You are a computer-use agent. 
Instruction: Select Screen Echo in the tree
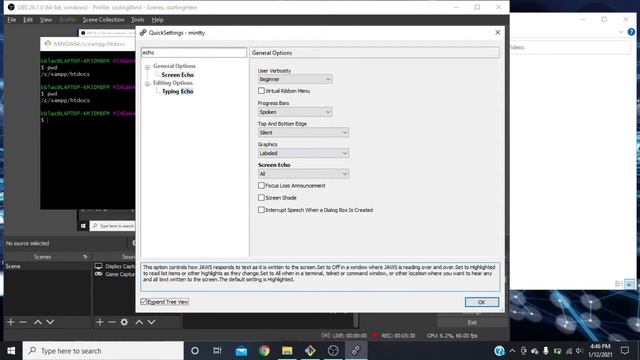[178, 75]
